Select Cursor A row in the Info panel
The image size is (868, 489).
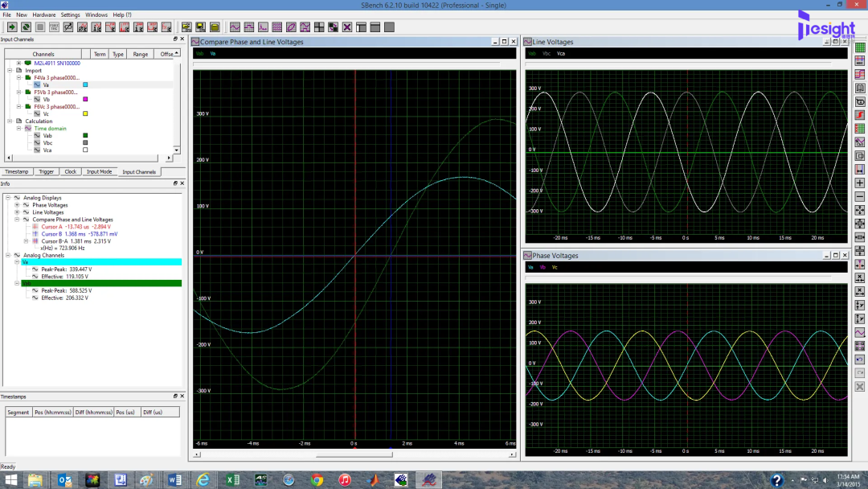point(76,227)
